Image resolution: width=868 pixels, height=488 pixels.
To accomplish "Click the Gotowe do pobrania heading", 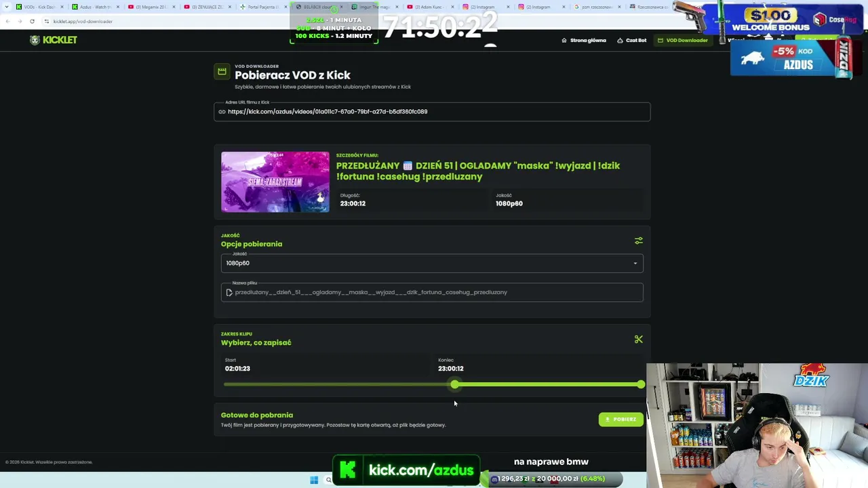I will coord(257,415).
